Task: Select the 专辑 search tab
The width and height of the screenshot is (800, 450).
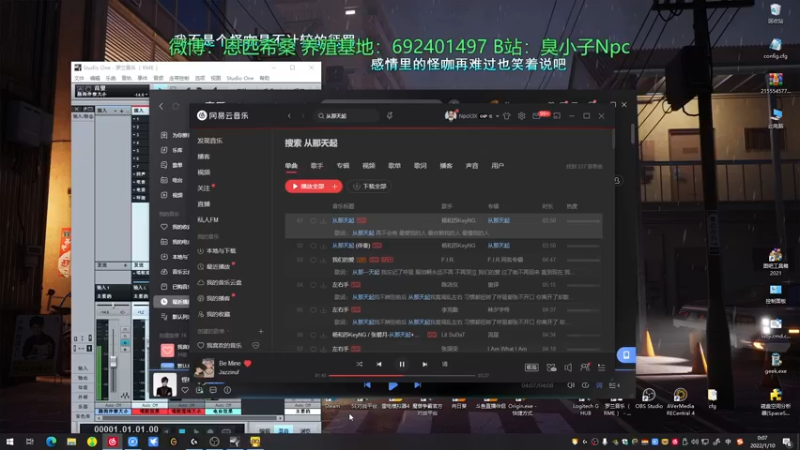Action: (343, 166)
